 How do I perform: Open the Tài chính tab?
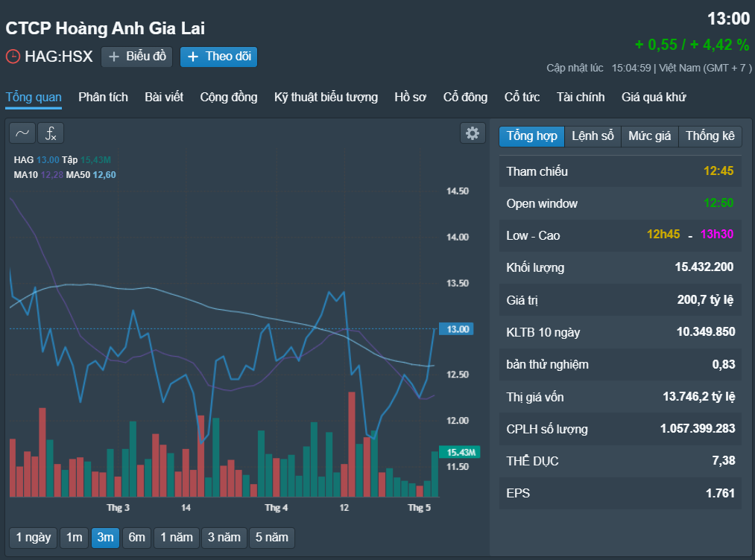pos(580,98)
